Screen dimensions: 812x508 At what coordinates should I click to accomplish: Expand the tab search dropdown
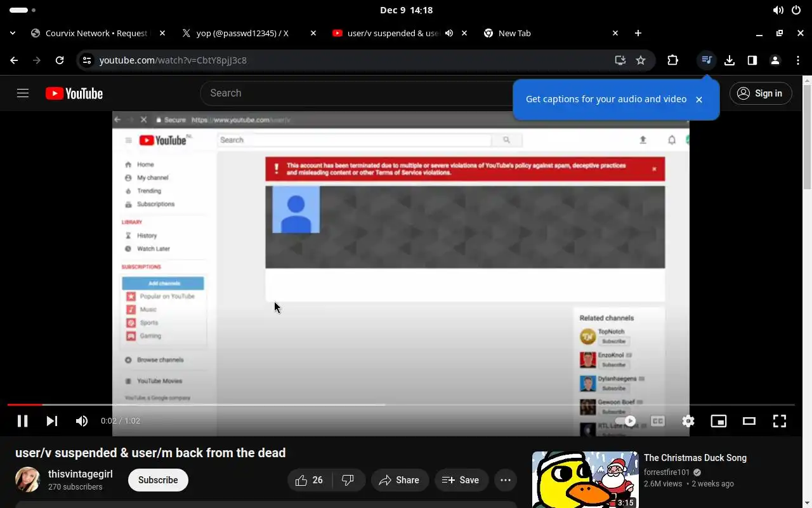[x=13, y=33]
